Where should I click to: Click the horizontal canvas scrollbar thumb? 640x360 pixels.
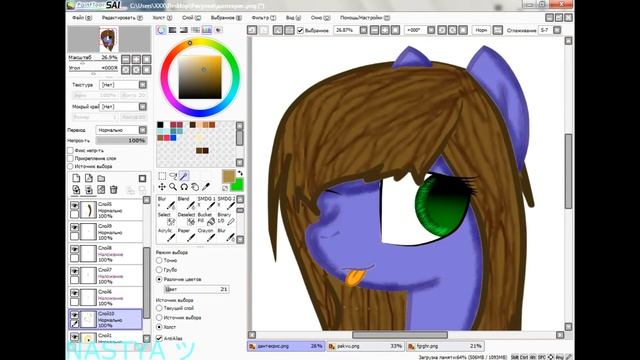[400, 335]
